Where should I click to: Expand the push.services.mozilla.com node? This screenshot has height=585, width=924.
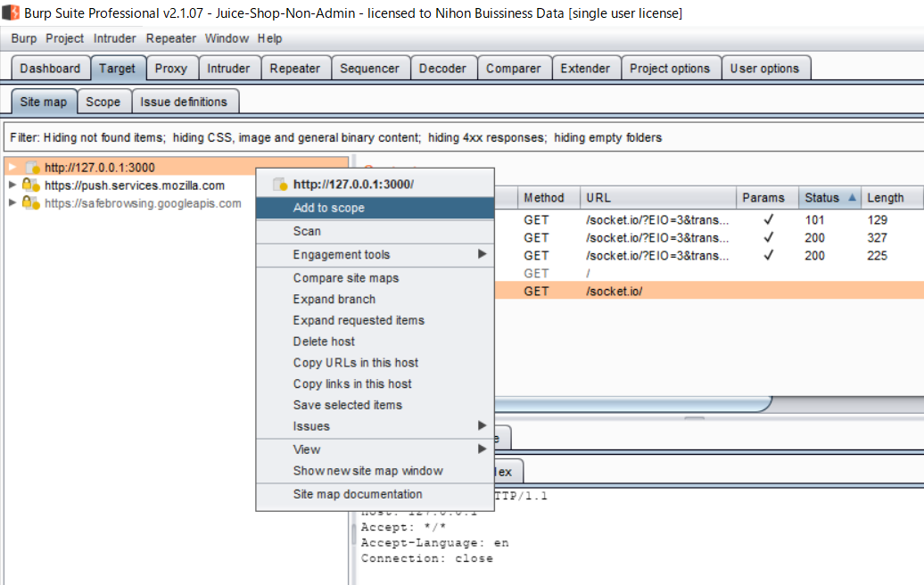tap(12, 185)
